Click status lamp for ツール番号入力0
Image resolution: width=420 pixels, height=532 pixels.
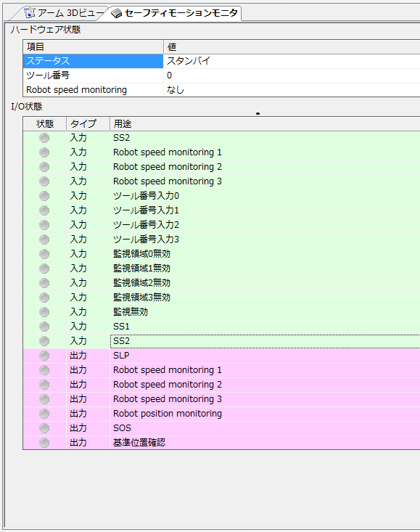tap(44, 196)
